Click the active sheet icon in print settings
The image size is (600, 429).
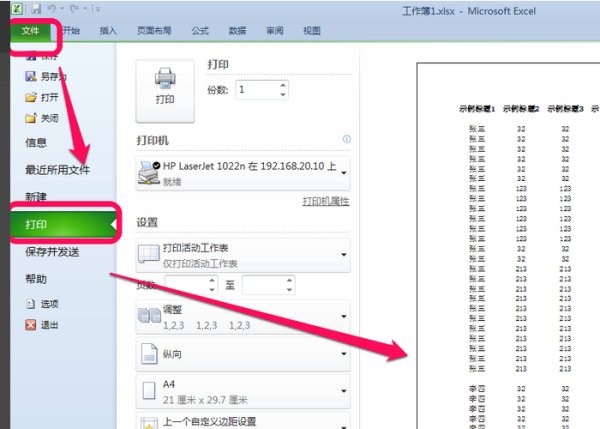tap(148, 254)
